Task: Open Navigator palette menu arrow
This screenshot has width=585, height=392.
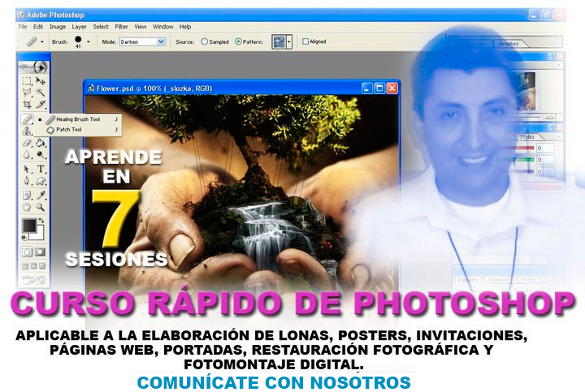Action: [x=558, y=65]
